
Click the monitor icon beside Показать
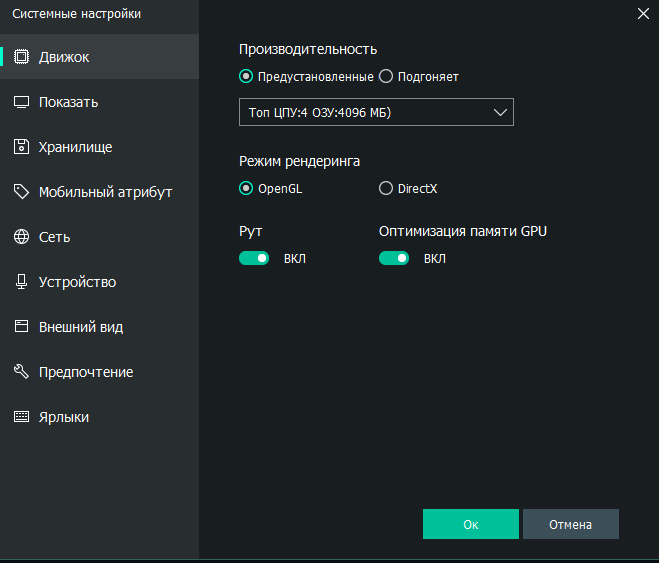pos(21,102)
